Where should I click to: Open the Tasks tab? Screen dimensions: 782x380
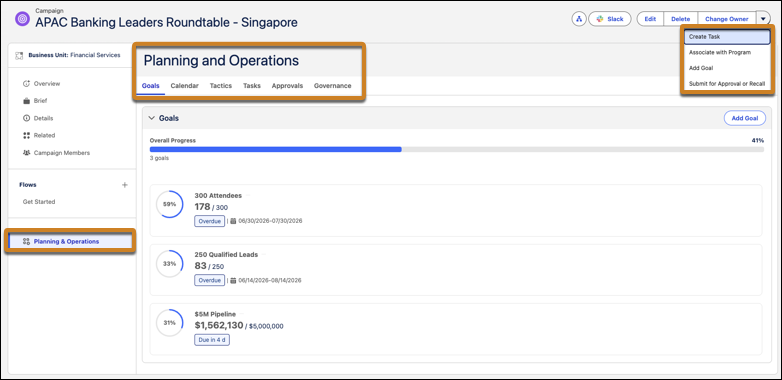[x=252, y=86]
